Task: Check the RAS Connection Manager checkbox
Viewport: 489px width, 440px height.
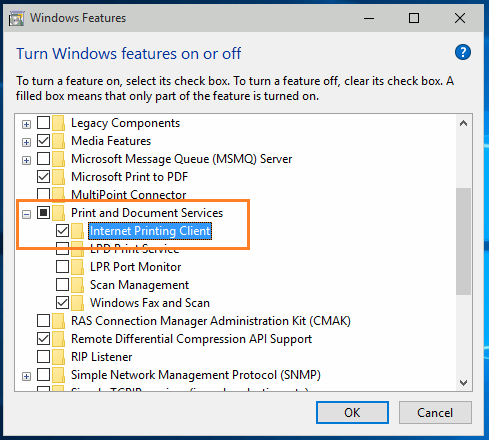Action: (x=43, y=320)
